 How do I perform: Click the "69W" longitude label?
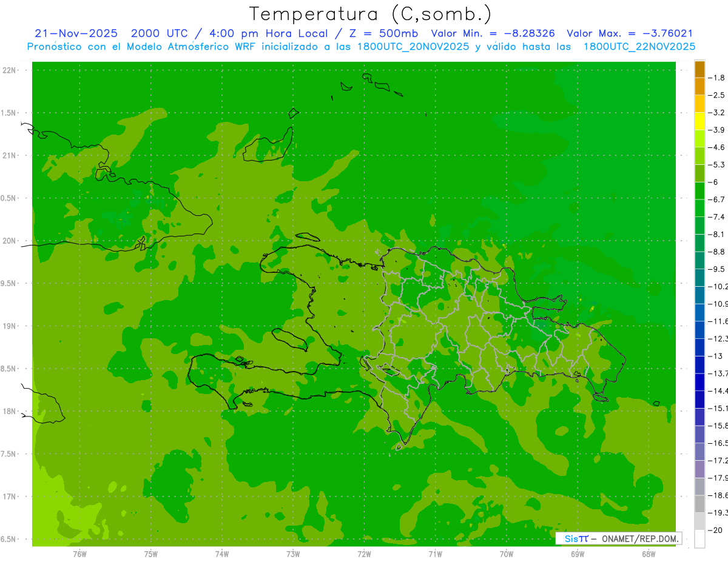(x=578, y=554)
